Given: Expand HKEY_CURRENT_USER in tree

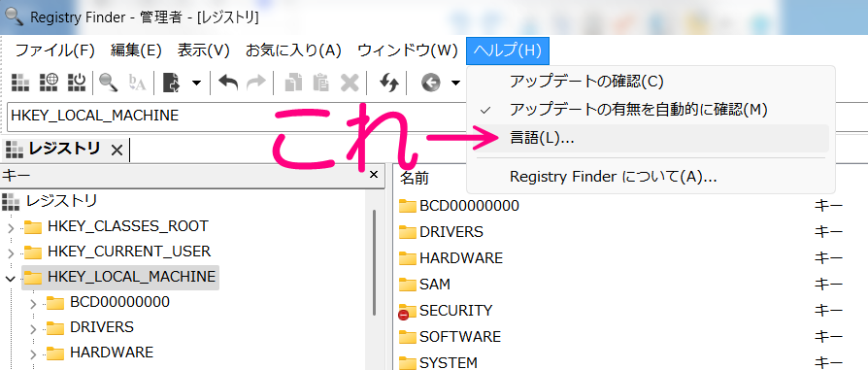Looking at the screenshot, I should [x=10, y=253].
